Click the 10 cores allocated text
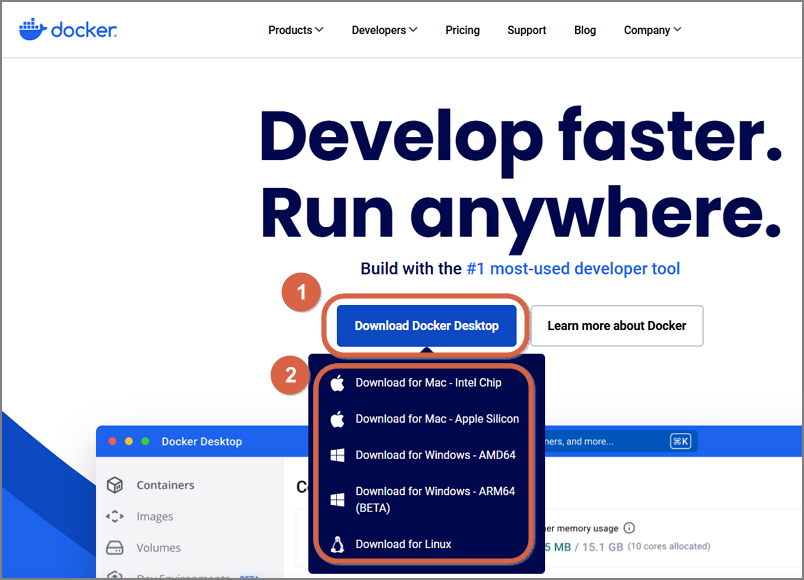Viewport: 804px width, 580px height. tap(669, 546)
